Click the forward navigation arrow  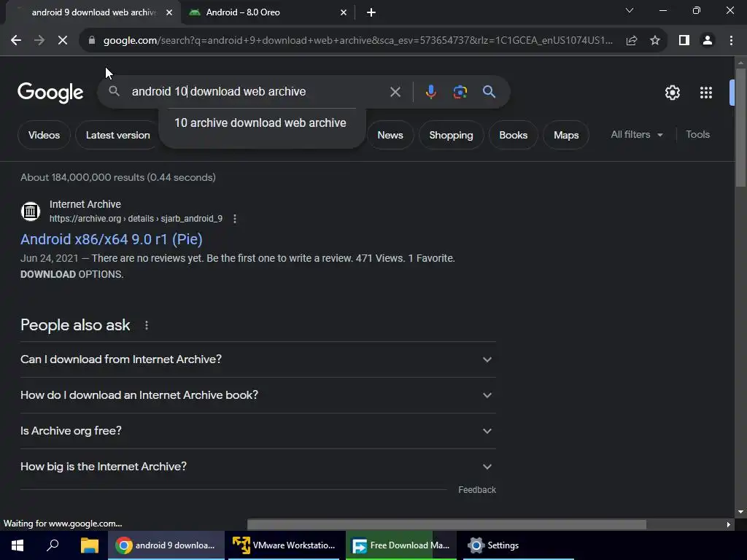coord(39,41)
